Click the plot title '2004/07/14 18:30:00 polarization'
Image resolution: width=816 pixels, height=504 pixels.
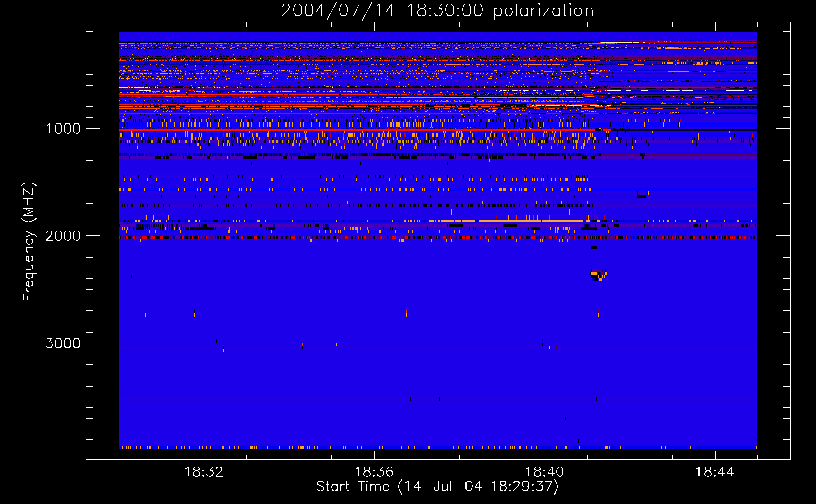pos(437,11)
